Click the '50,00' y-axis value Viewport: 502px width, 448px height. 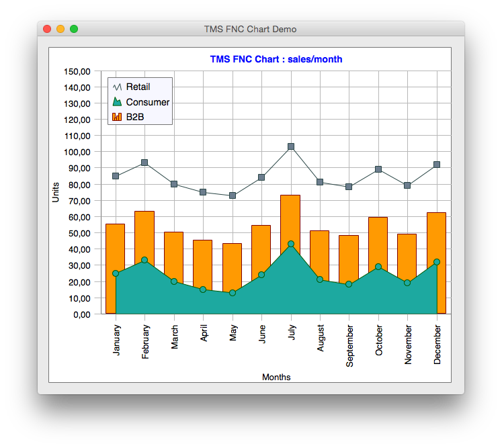(x=79, y=233)
